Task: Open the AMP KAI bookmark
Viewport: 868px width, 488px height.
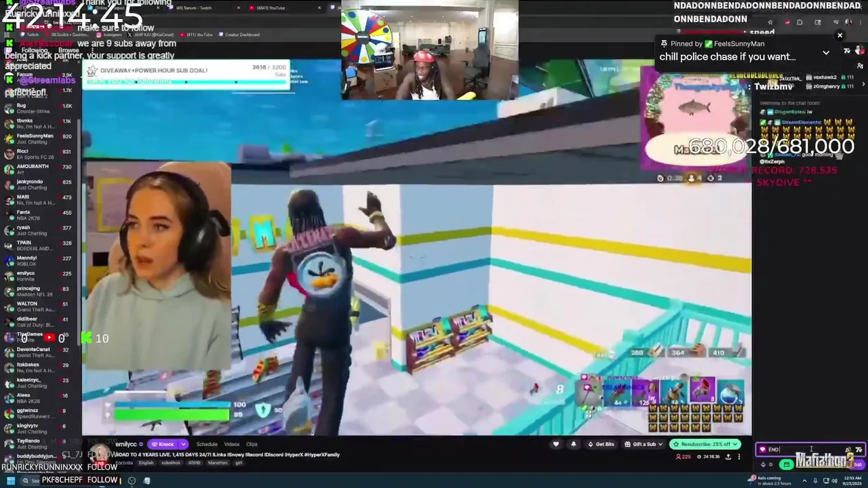Action: (152, 35)
